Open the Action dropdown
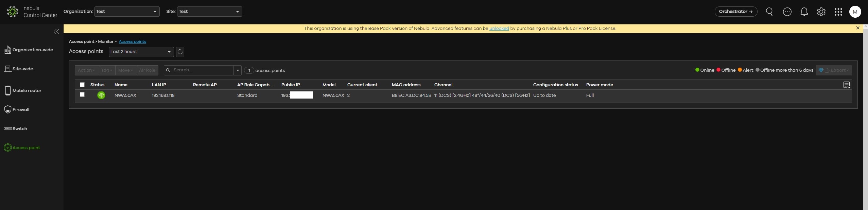This screenshot has width=868, height=210. [x=86, y=70]
